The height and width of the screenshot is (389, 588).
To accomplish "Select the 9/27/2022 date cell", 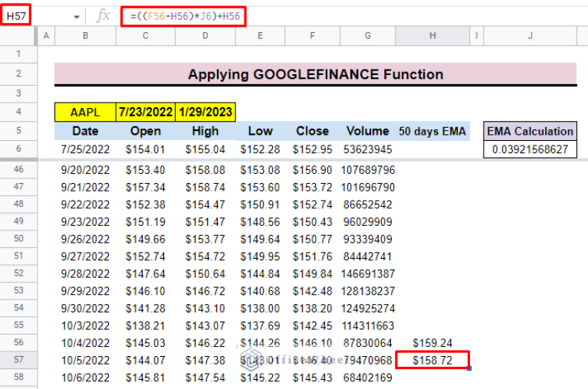I will click(x=85, y=257).
